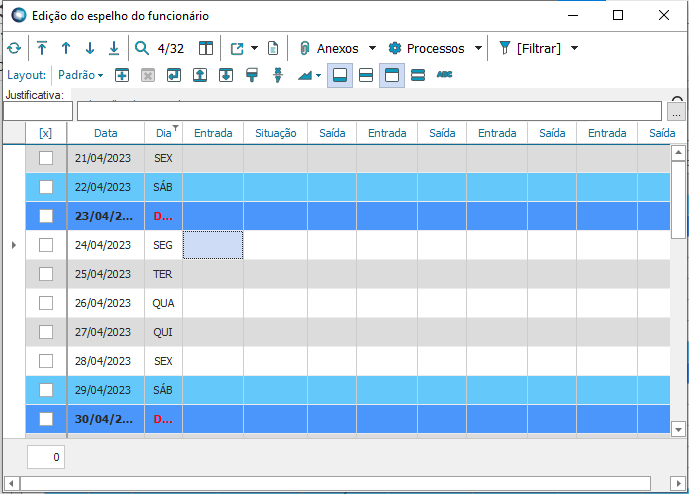Tick the checkbox for 25/04/2023
This screenshot has height=494, width=689.
point(46,274)
